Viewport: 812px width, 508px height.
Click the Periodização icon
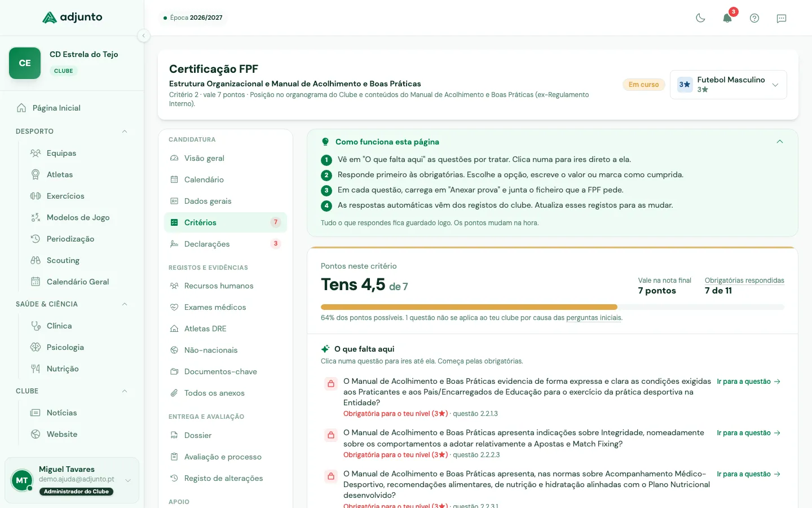pos(36,239)
